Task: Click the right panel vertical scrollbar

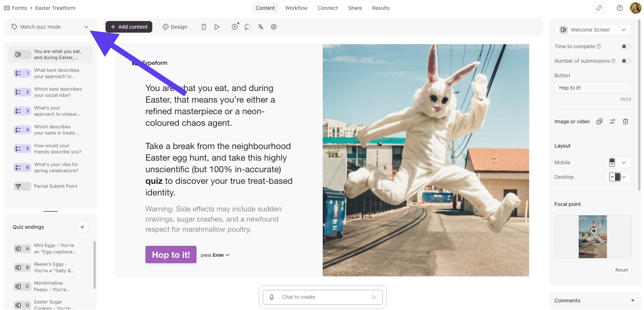Action: [639, 105]
